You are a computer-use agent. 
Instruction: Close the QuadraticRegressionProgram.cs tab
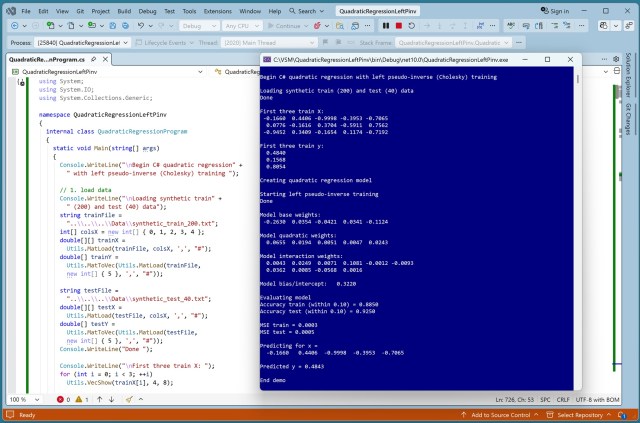105,60
